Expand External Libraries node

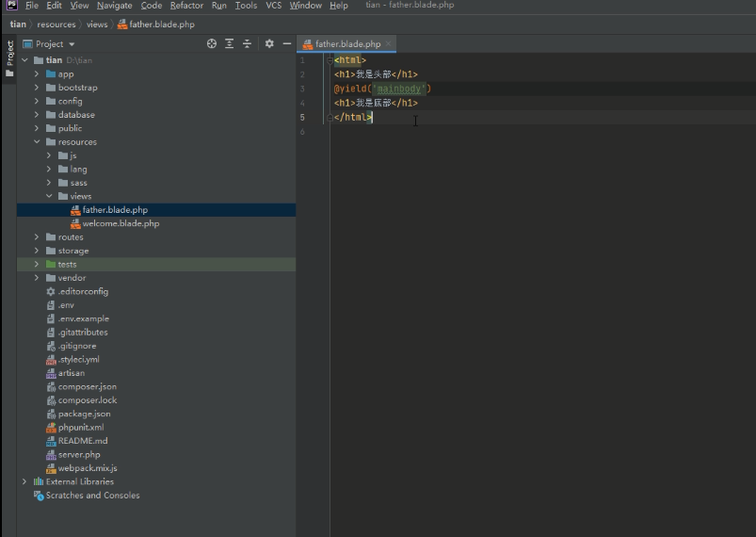click(25, 481)
